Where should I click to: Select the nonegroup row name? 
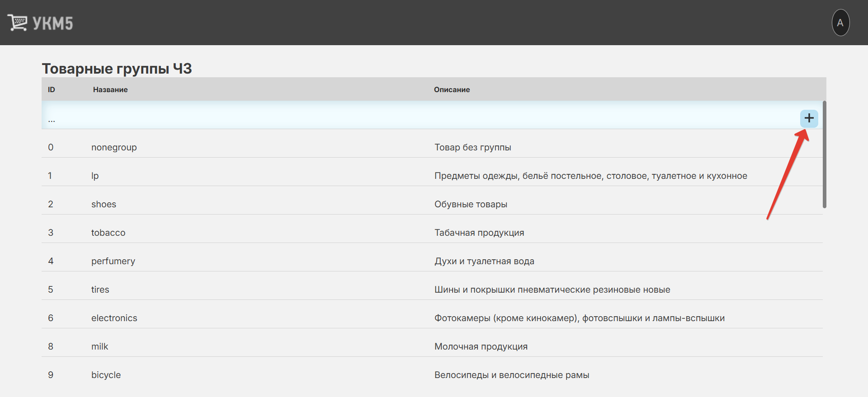point(114,147)
